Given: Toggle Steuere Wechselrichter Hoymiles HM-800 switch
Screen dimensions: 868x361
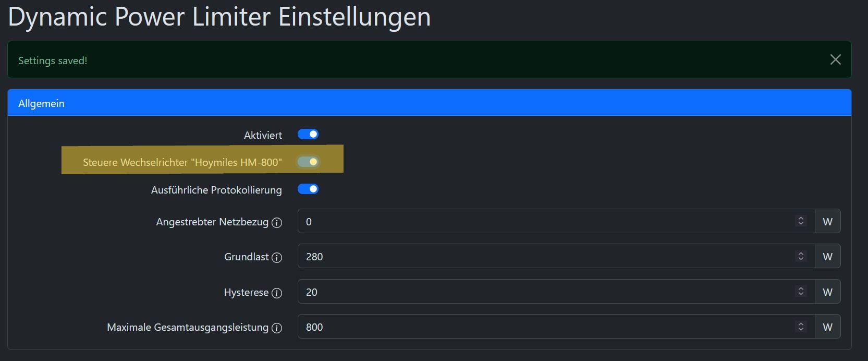Looking at the screenshot, I should pos(308,162).
